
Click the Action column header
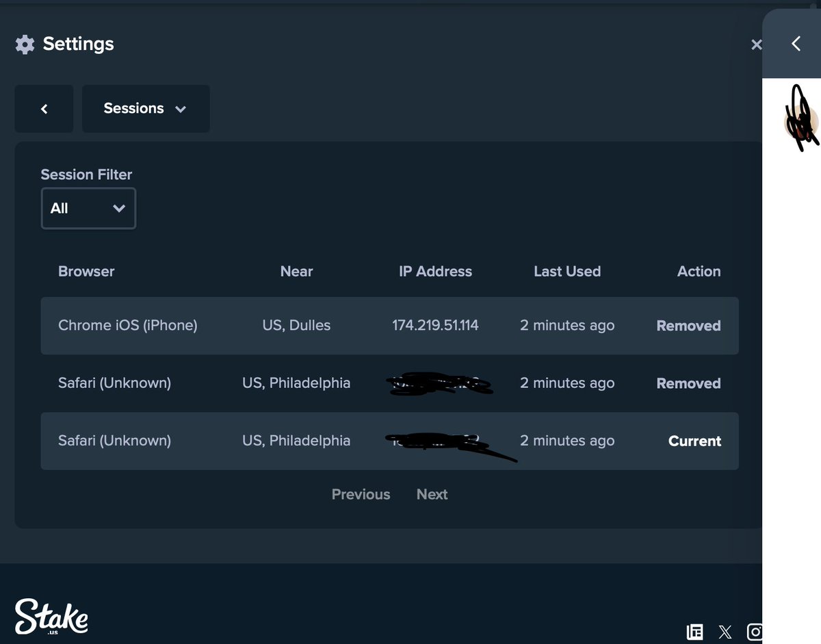699,272
